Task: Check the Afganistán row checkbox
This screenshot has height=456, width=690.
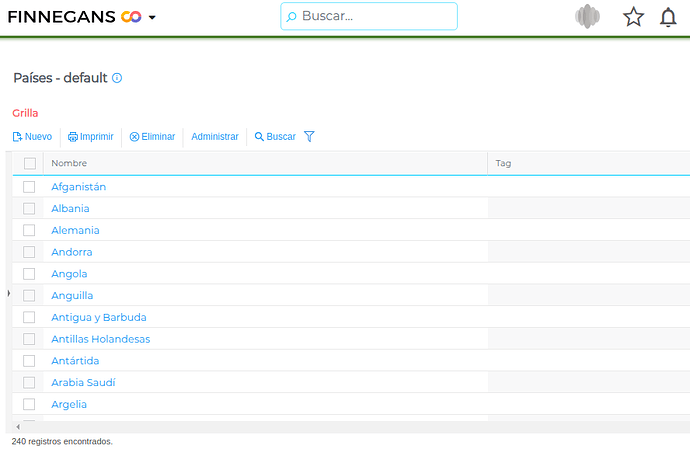Action: click(x=29, y=187)
